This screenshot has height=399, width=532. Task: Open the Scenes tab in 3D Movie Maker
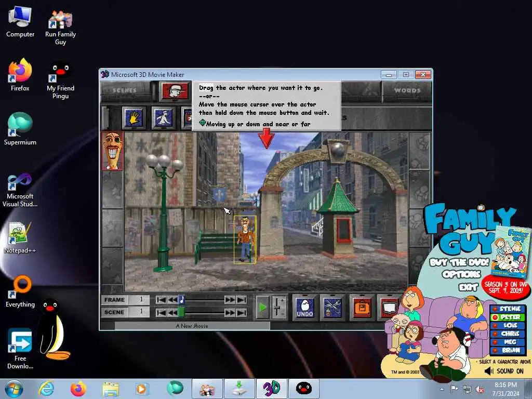(x=124, y=90)
